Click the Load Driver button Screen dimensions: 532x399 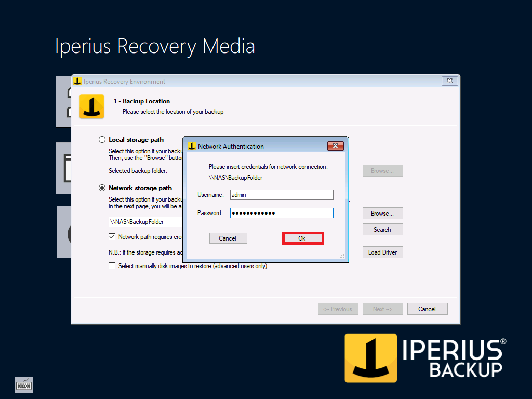pos(383,252)
